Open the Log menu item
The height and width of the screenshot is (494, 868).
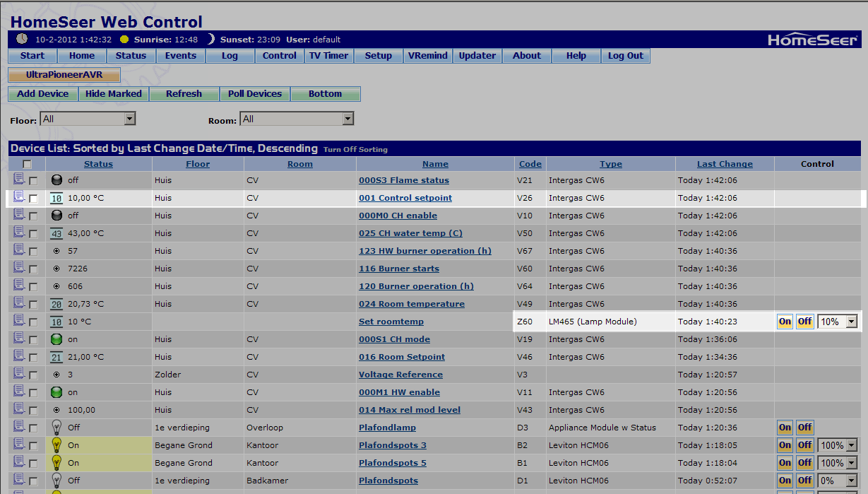click(230, 56)
